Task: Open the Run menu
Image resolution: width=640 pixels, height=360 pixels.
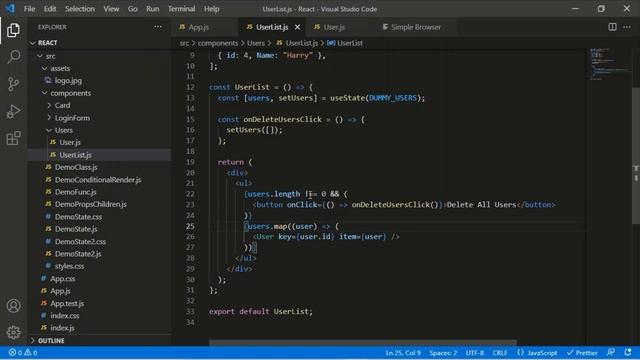Action: coord(153,9)
